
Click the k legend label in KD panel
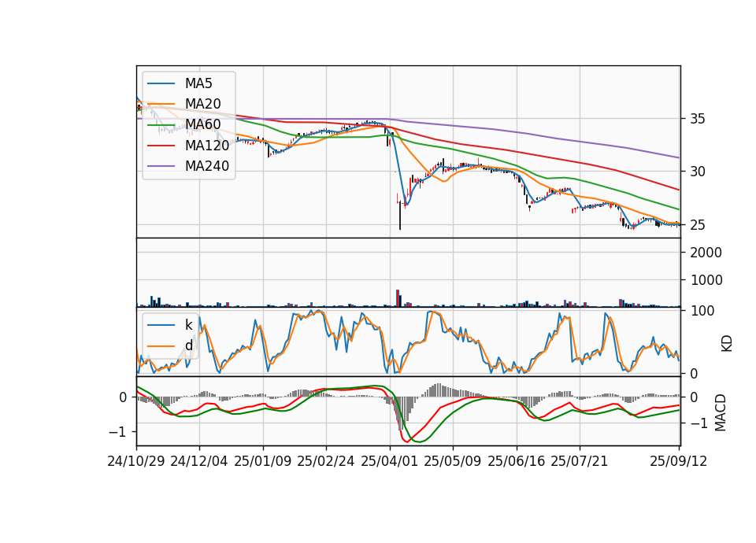point(188,325)
